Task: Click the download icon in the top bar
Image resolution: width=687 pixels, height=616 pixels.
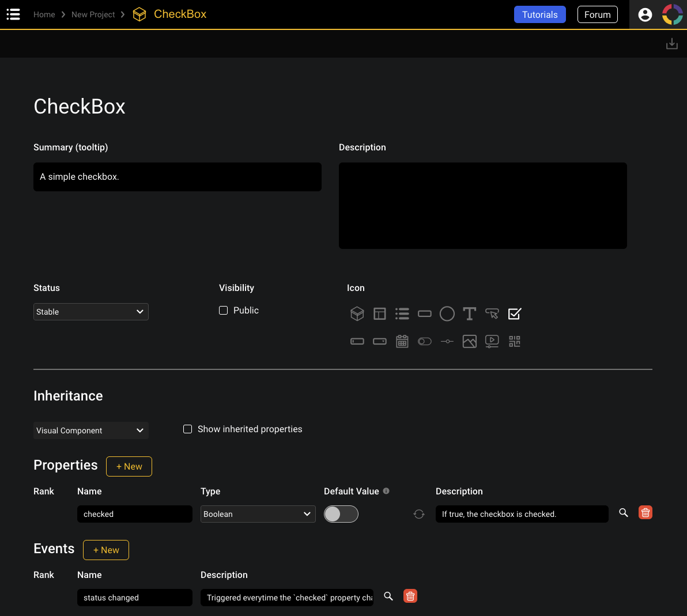Action: (671, 43)
